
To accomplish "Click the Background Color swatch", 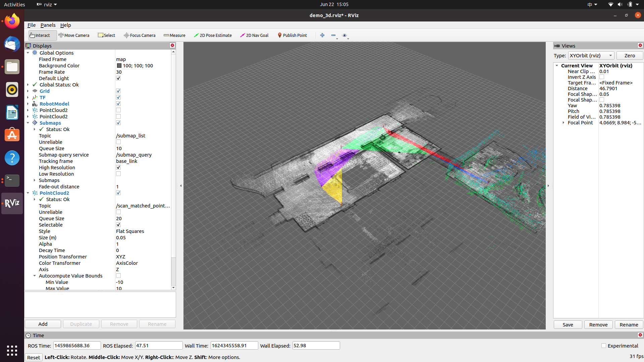I will coord(119,66).
